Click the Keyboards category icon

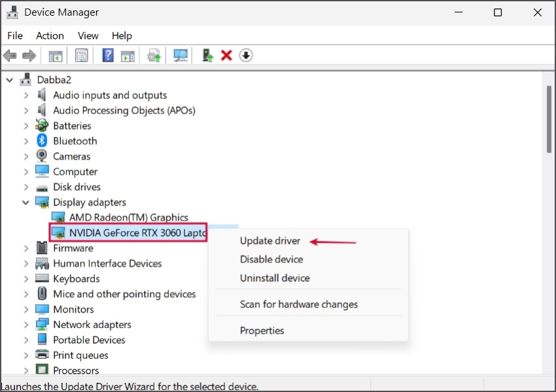(x=42, y=278)
